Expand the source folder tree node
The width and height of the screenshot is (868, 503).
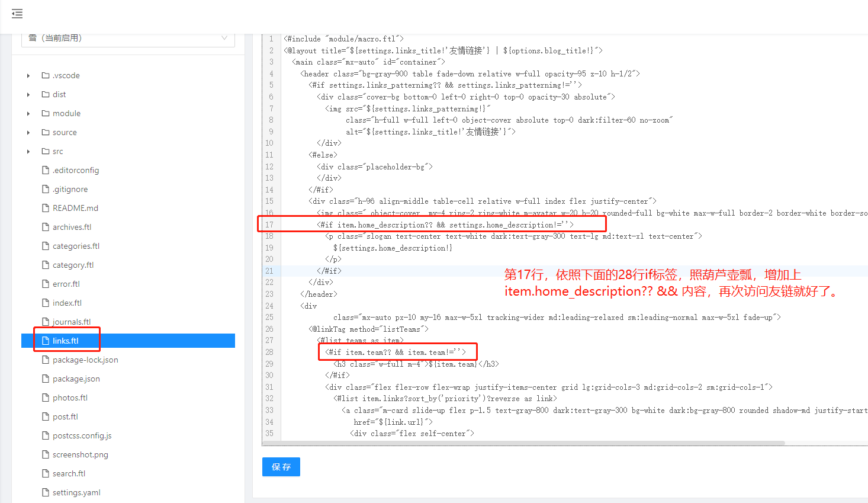point(28,132)
